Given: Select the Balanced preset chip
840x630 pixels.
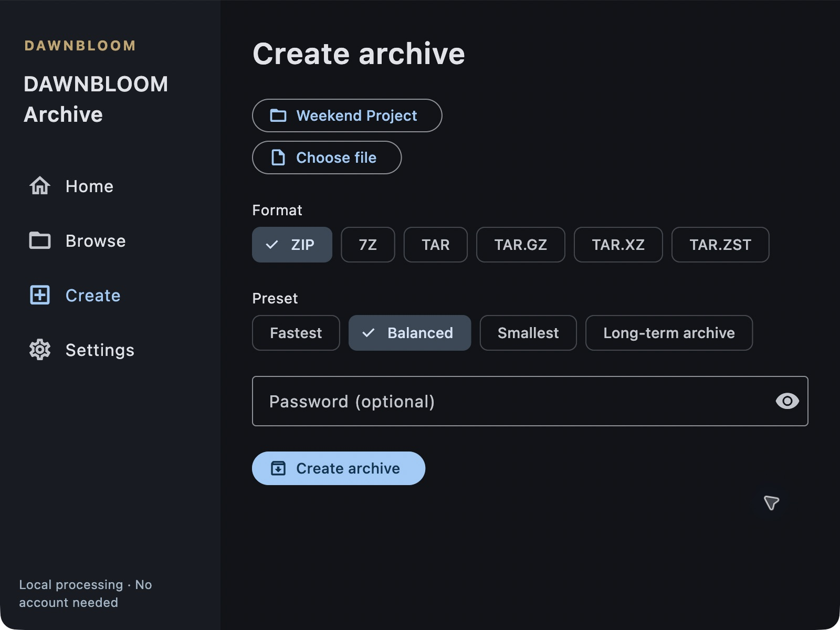Looking at the screenshot, I should pyautogui.click(x=410, y=333).
